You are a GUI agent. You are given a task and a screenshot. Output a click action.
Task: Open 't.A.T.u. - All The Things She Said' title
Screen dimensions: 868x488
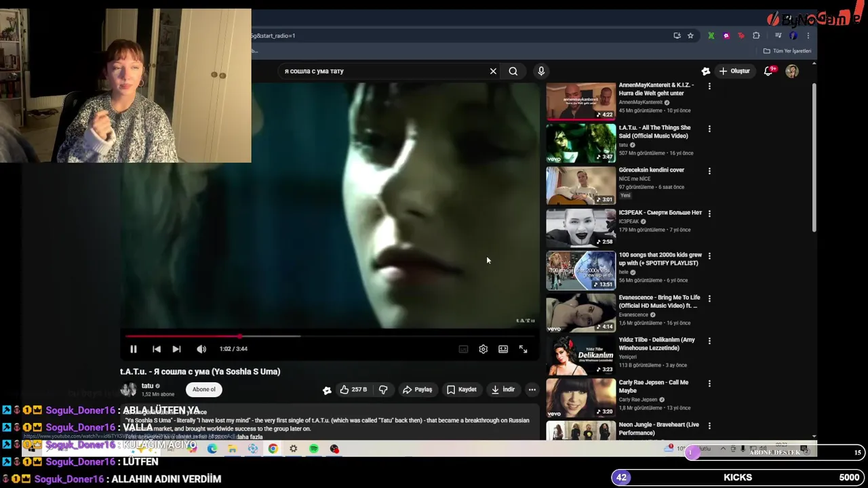(654, 131)
